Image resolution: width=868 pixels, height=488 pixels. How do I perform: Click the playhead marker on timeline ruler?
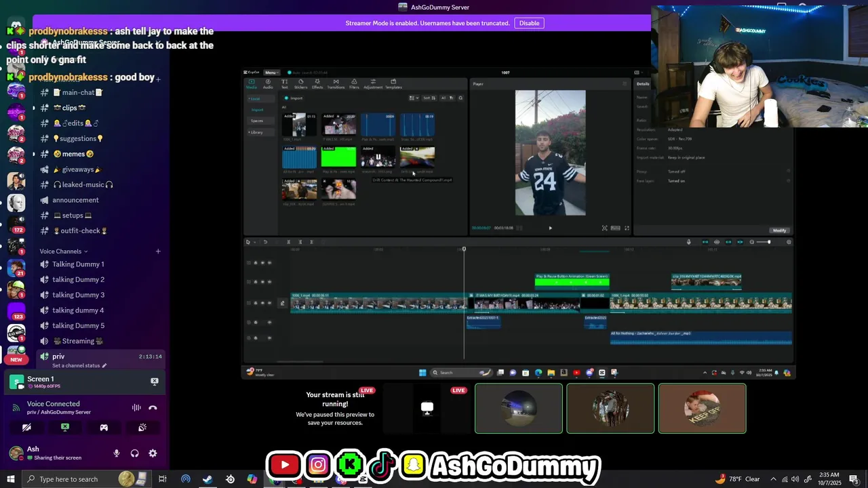tap(464, 249)
